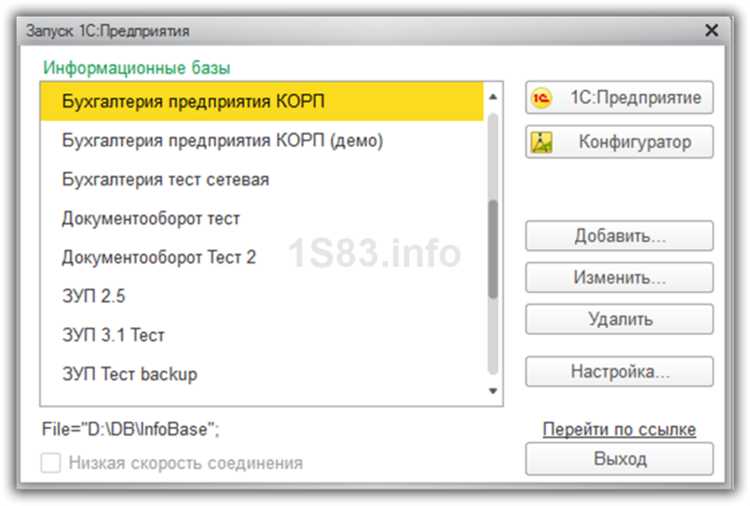This screenshot has width=750, height=506.
Task: Select ЗУП 3.1 Тест infobase
Action: [x=262, y=335]
